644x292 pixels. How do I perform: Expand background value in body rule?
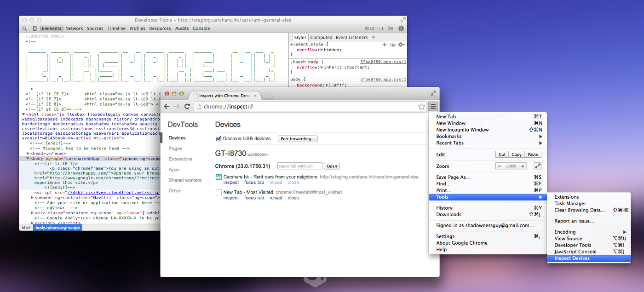pos(326,85)
